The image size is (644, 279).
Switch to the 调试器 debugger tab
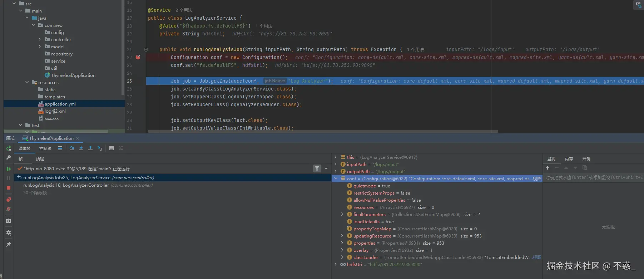tap(25, 148)
